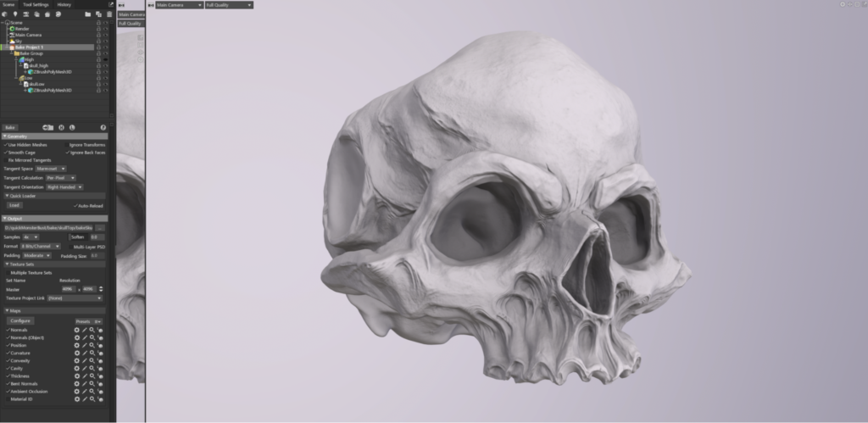Enable Multi-Layer PSD checkbox
This screenshot has height=423, width=868.
70,247
